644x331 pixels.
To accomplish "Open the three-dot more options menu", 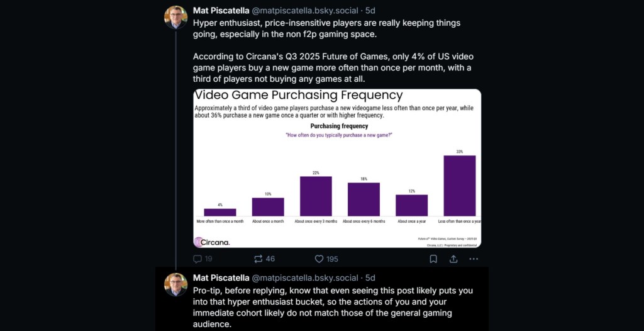I will tap(474, 259).
